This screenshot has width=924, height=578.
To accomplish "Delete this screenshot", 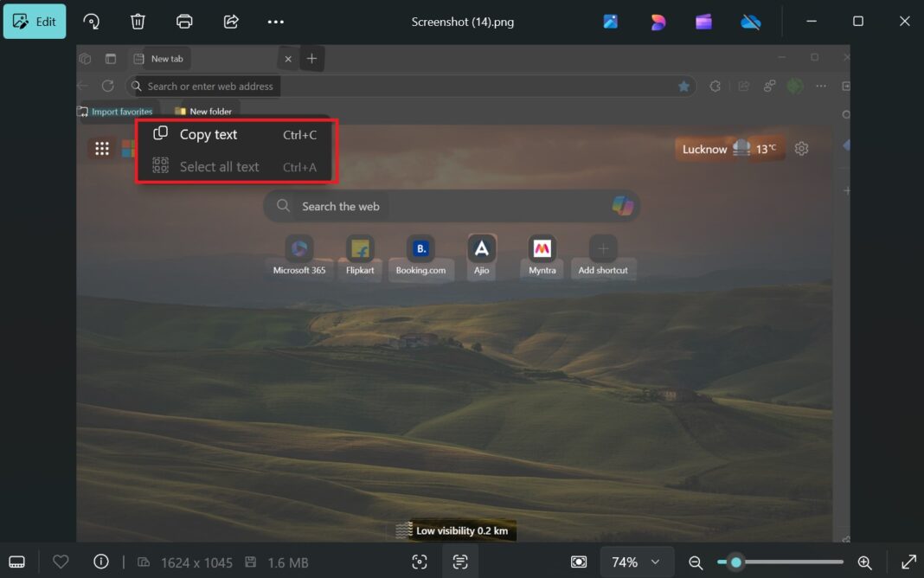I will pos(137,21).
